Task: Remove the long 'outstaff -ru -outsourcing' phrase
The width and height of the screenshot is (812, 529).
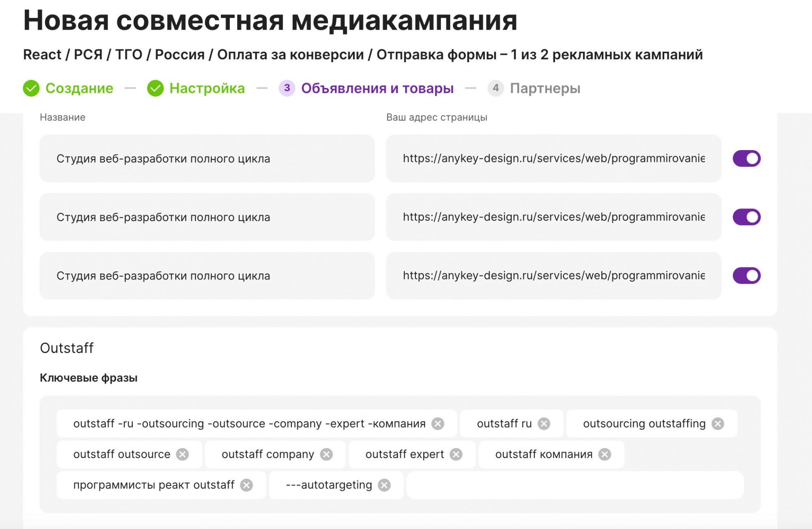Action: click(x=437, y=424)
